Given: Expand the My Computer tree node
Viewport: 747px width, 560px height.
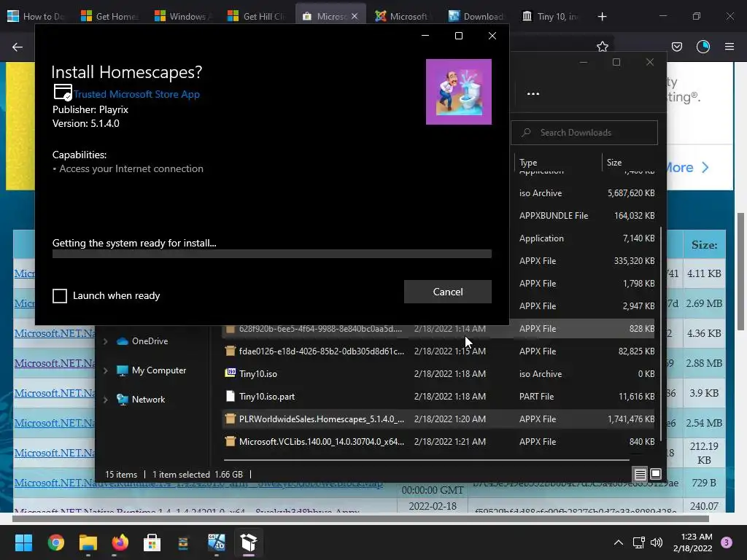Looking at the screenshot, I should 105,370.
